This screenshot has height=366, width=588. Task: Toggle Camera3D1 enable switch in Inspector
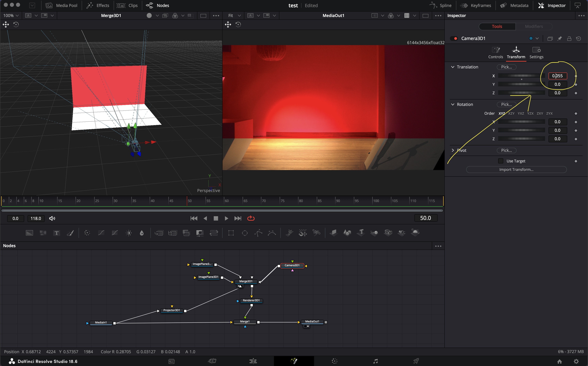[454, 38]
